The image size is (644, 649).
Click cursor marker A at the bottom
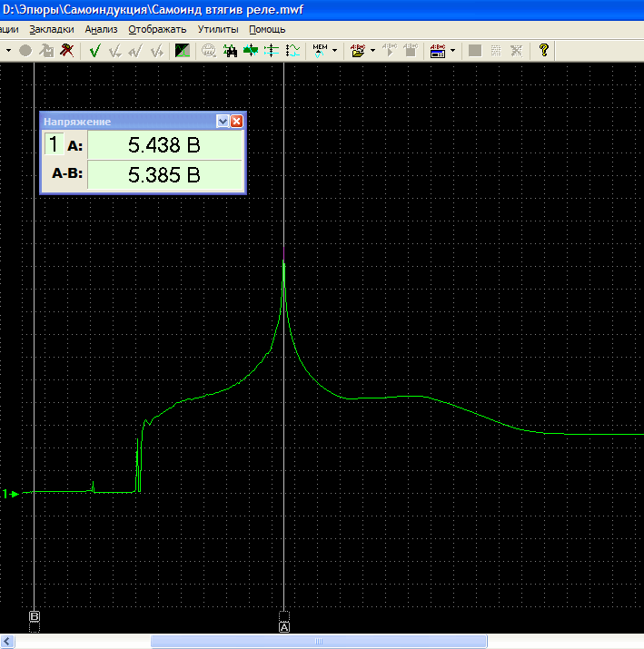[284, 627]
